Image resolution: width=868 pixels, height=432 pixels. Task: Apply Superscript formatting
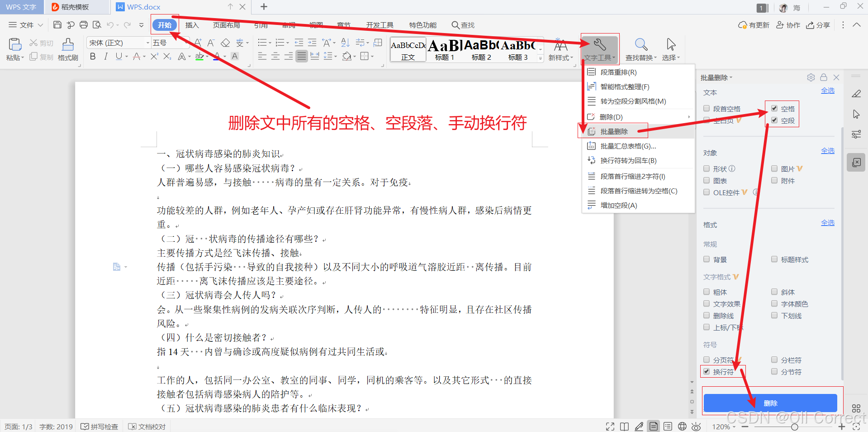coord(154,56)
